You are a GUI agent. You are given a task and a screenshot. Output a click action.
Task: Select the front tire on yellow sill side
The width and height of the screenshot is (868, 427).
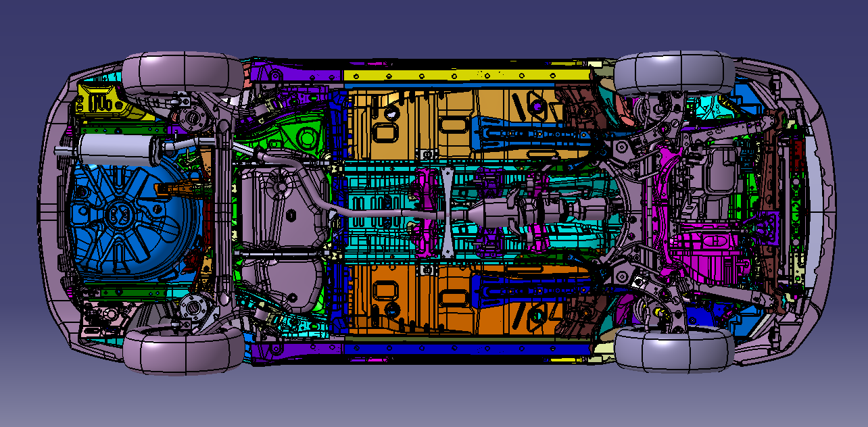click(x=674, y=73)
